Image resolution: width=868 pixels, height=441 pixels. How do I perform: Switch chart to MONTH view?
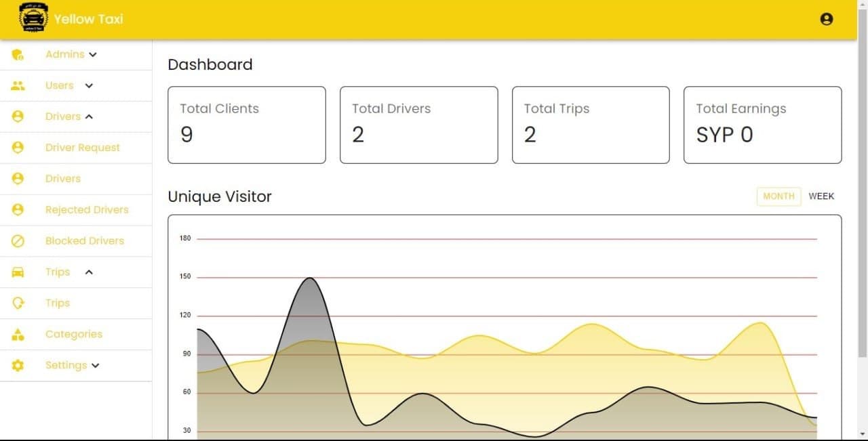(778, 196)
